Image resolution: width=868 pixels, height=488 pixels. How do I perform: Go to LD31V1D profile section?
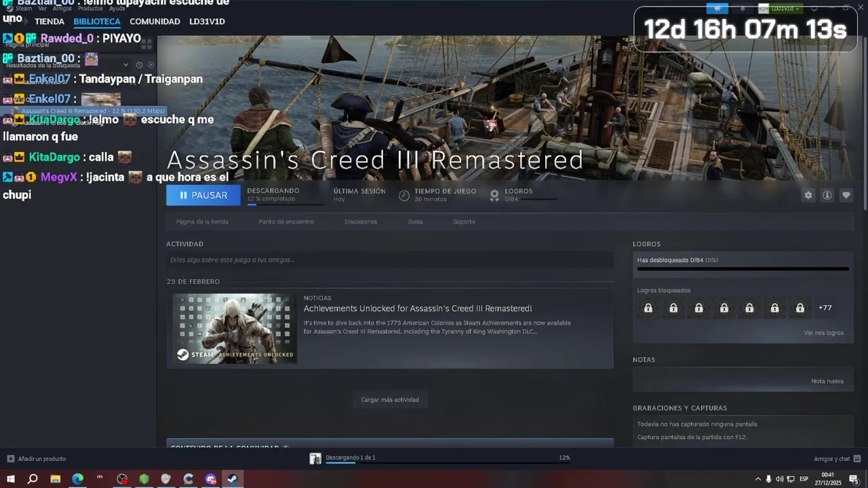[x=207, y=22]
